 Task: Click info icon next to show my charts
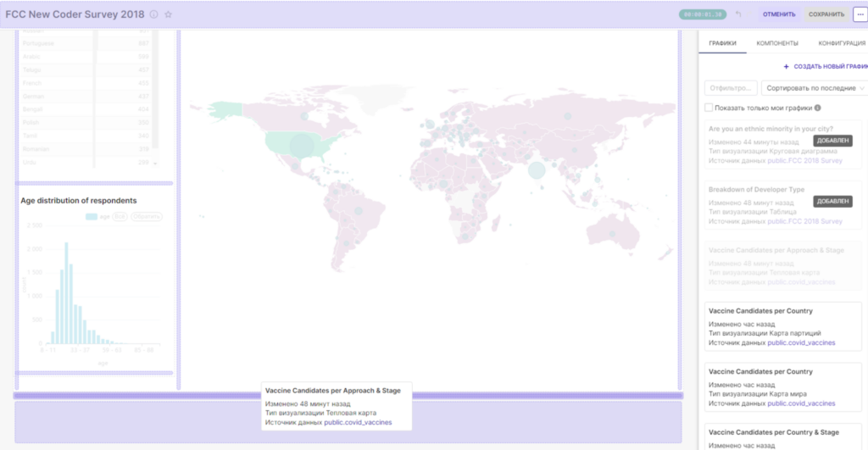pyautogui.click(x=818, y=108)
